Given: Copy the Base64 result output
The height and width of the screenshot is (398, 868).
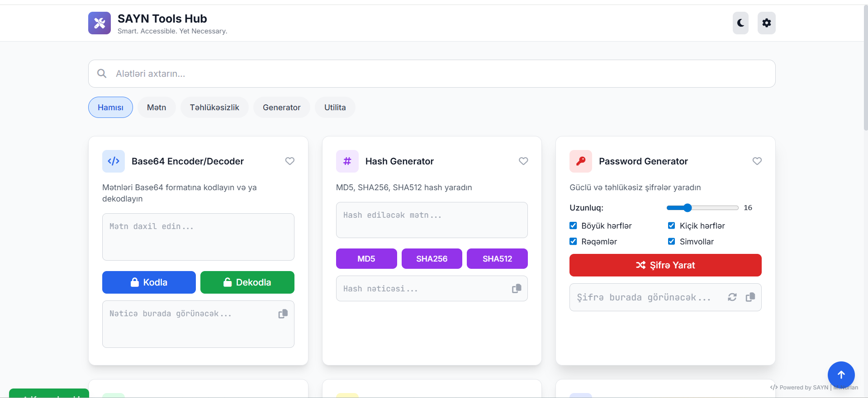Looking at the screenshot, I should click(x=283, y=314).
